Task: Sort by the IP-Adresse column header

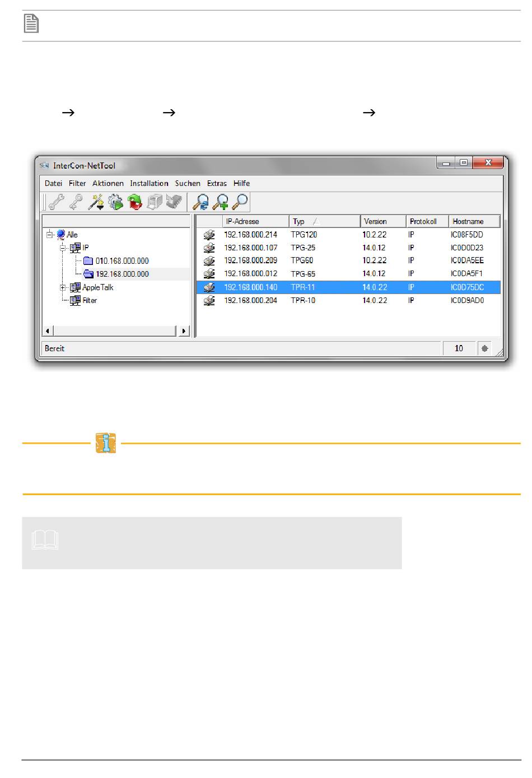Action: [x=255, y=221]
